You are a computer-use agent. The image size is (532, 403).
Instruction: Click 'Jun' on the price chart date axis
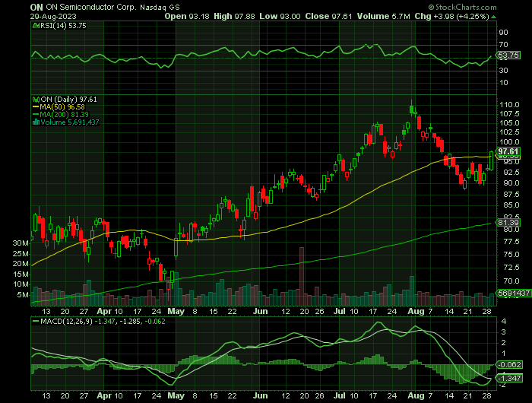coord(261,311)
